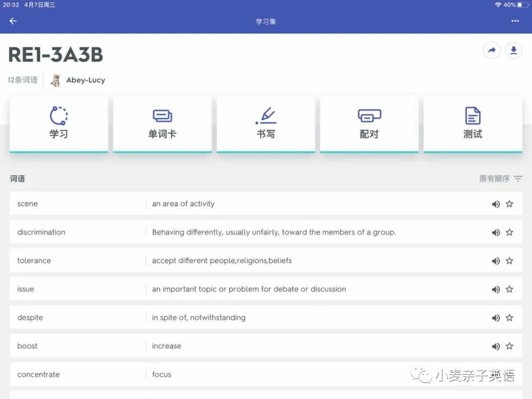
Task: Open the 学习 learn mode card
Action: 59,124
